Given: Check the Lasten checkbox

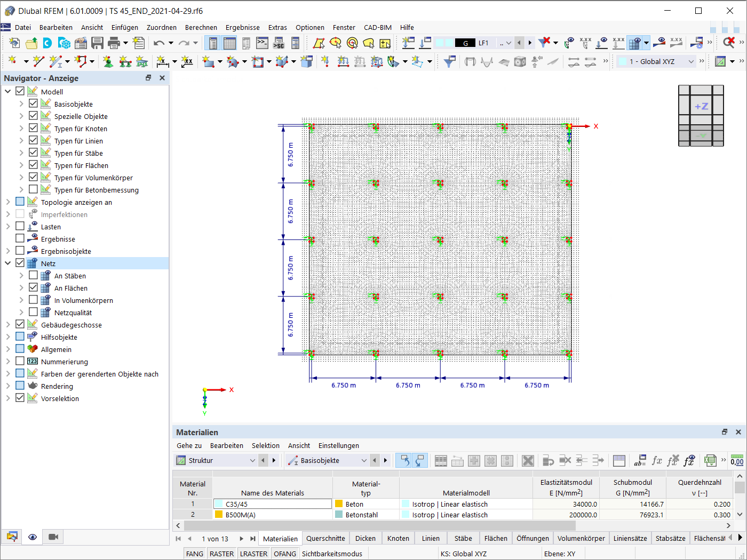Looking at the screenshot, I should pos(20,226).
